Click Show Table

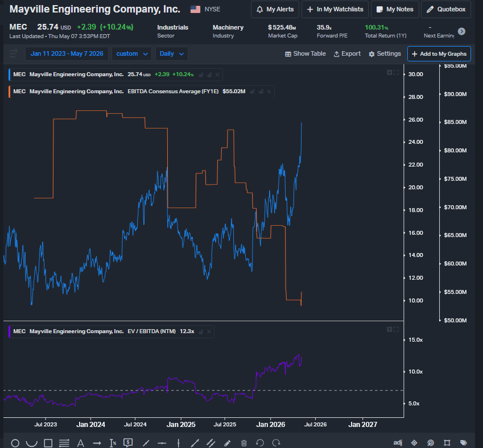point(306,53)
